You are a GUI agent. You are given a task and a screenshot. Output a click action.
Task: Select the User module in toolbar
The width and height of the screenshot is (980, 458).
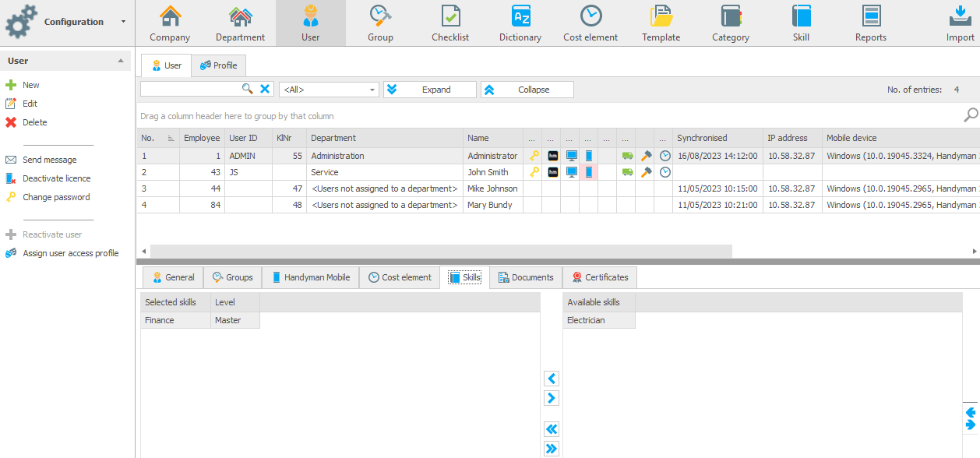(310, 23)
